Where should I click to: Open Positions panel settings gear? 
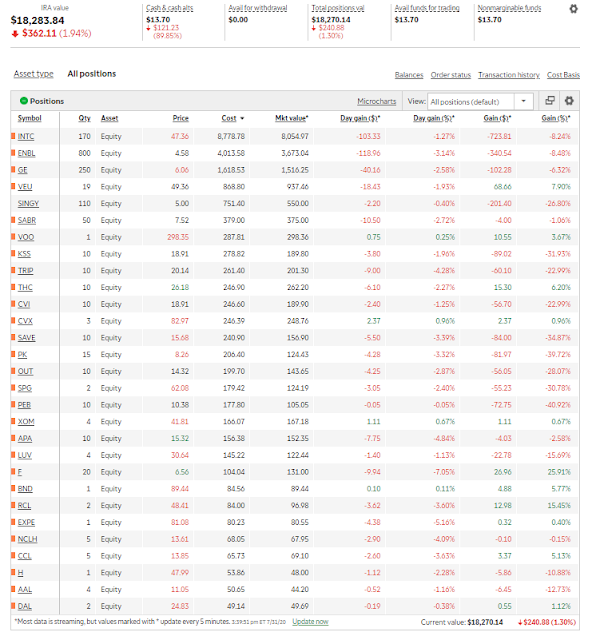coord(569,101)
